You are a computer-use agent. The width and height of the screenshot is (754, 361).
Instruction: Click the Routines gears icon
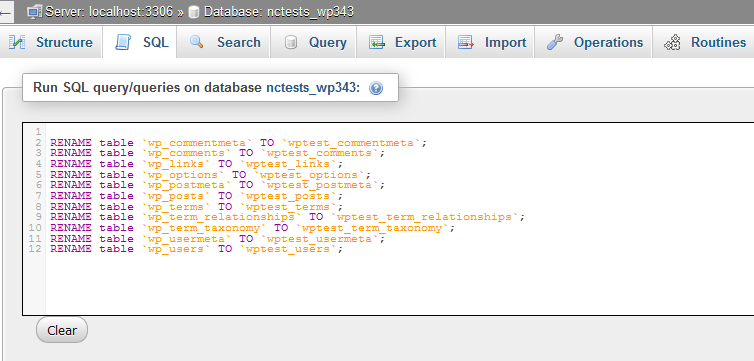pyautogui.click(x=672, y=43)
